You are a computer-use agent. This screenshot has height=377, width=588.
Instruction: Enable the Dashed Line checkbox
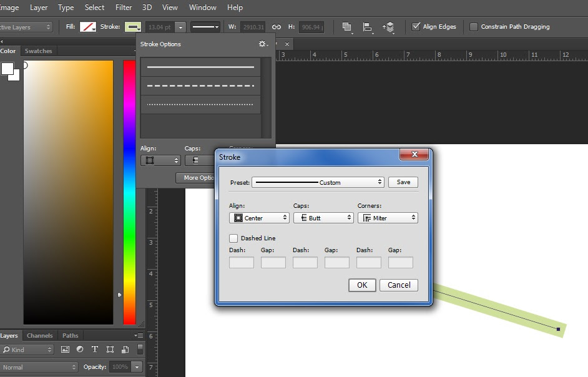click(233, 238)
